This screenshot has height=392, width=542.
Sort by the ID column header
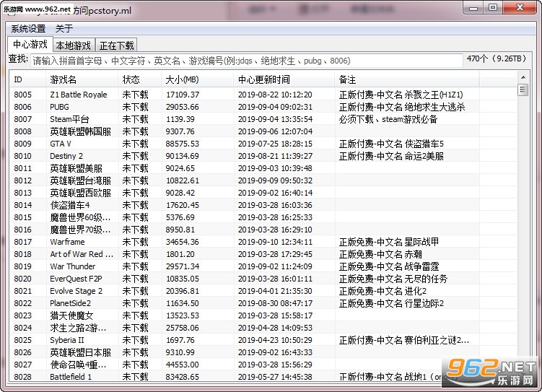(27, 80)
